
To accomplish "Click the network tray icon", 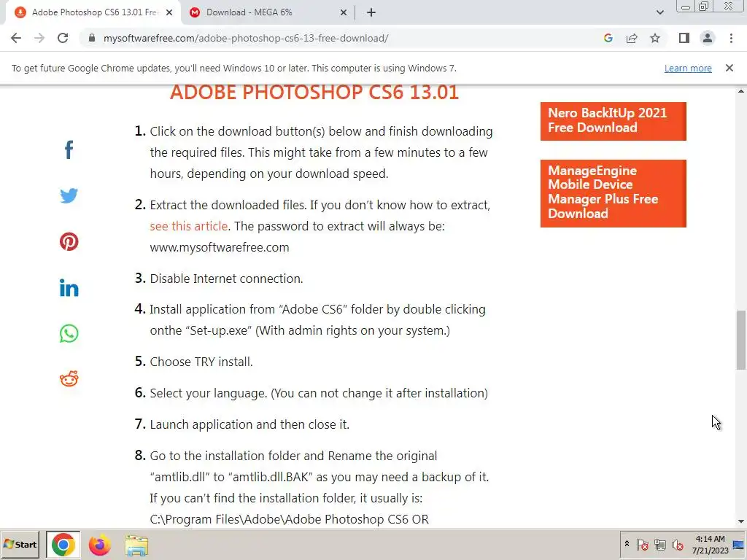I will tap(659, 544).
